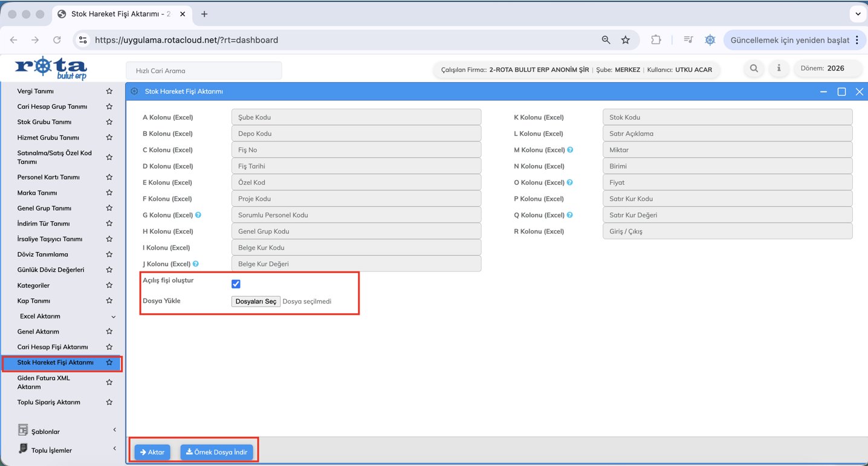Click the Örnek Dosya İndir button
The image size is (868, 466).
(x=216, y=452)
